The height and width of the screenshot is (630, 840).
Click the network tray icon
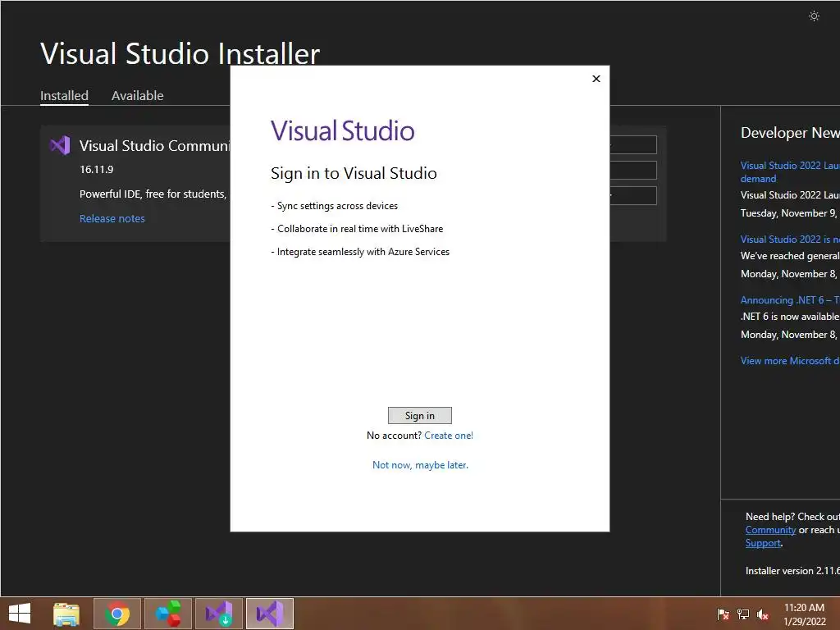743,614
